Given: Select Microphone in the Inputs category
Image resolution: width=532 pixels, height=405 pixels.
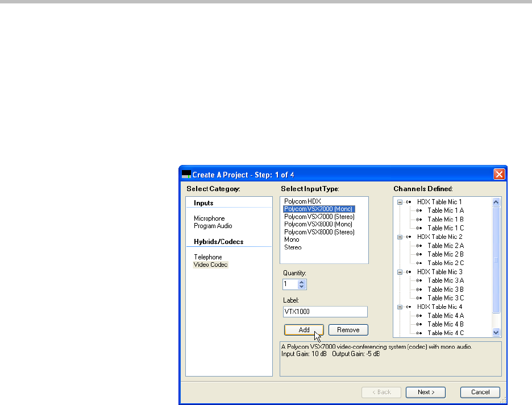Looking at the screenshot, I should (209, 218).
